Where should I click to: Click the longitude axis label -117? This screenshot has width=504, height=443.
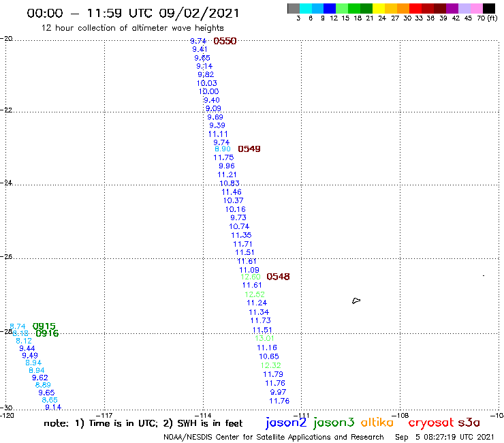[x=105, y=415]
